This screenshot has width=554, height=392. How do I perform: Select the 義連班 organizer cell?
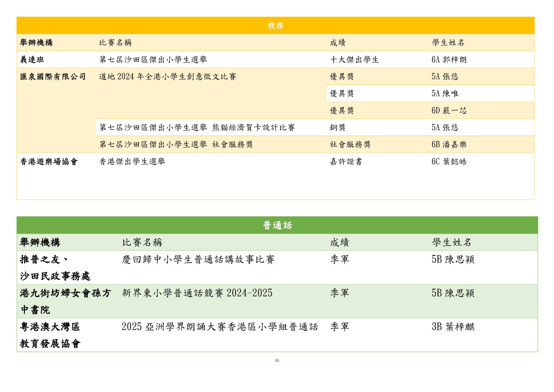tap(32, 60)
